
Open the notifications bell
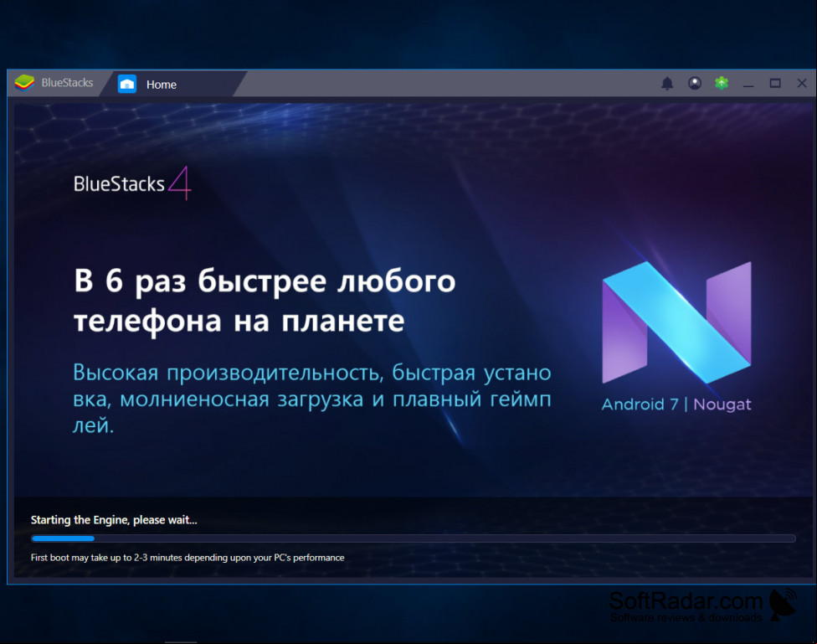tap(667, 84)
